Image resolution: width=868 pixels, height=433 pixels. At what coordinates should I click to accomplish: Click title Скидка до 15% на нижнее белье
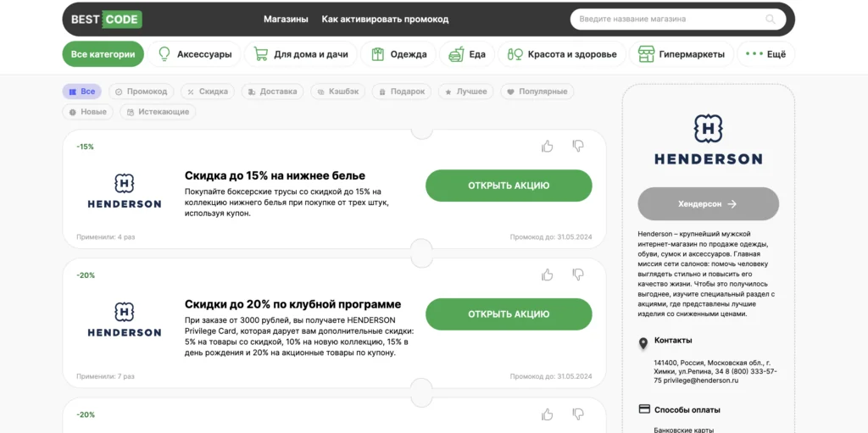coord(275,175)
